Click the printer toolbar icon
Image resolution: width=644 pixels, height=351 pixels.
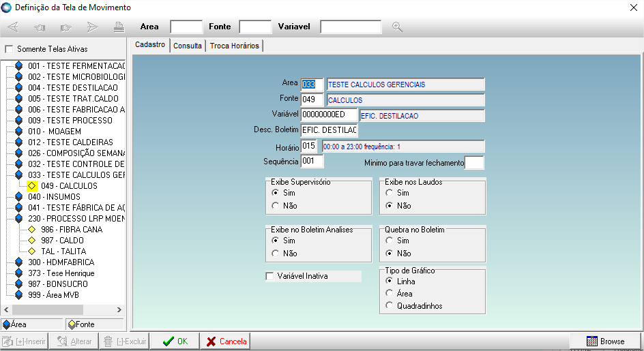click(119, 27)
